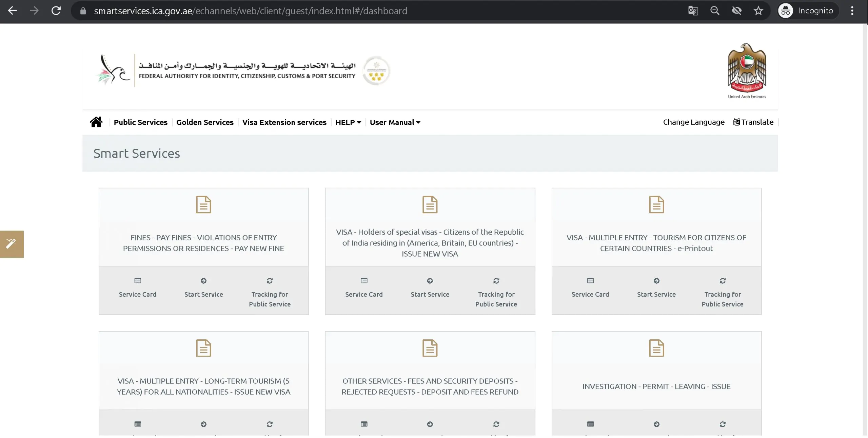868x438 pixels.
Task: Open the Service Card icon for paying fines
Action: pos(137,281)
